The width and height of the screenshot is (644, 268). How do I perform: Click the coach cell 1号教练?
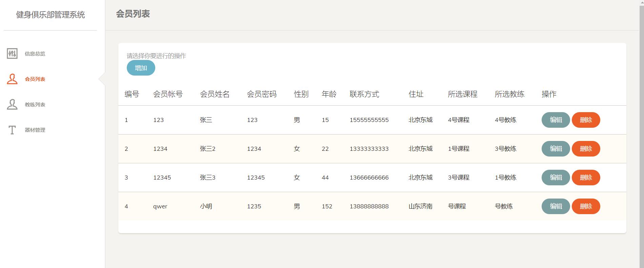point(505,178)
